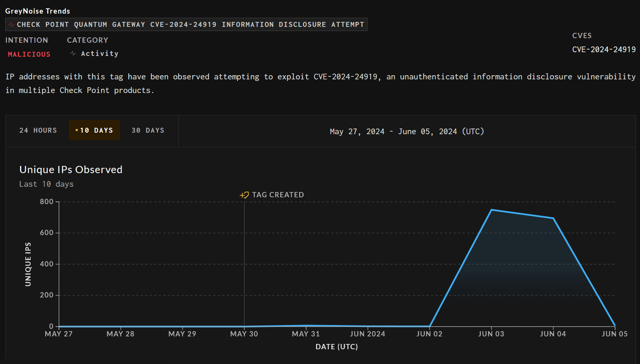Click the date range May 27 - June 05 text
The width and height of the screenshot is (640, 364).
[407, 132]
